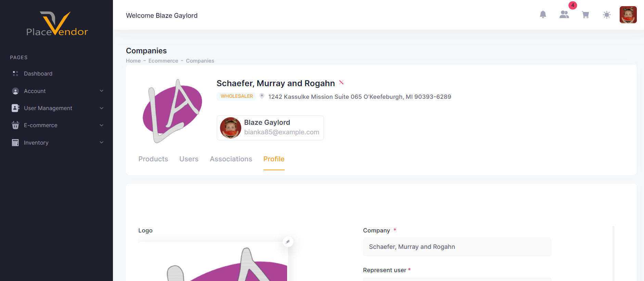This screenshot has width=644, height=281.
Task: Switch to the Products tab
Action: click(x=153, y=159)
